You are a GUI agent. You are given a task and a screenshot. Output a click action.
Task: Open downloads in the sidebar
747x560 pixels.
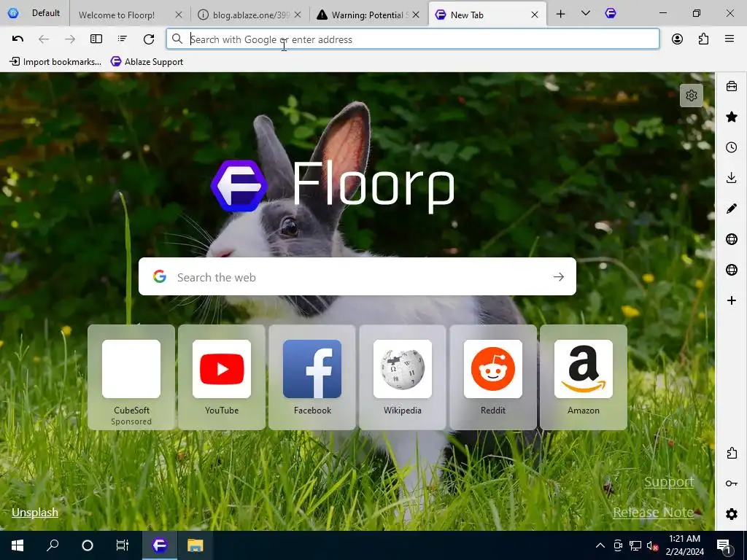pos(731,178)
